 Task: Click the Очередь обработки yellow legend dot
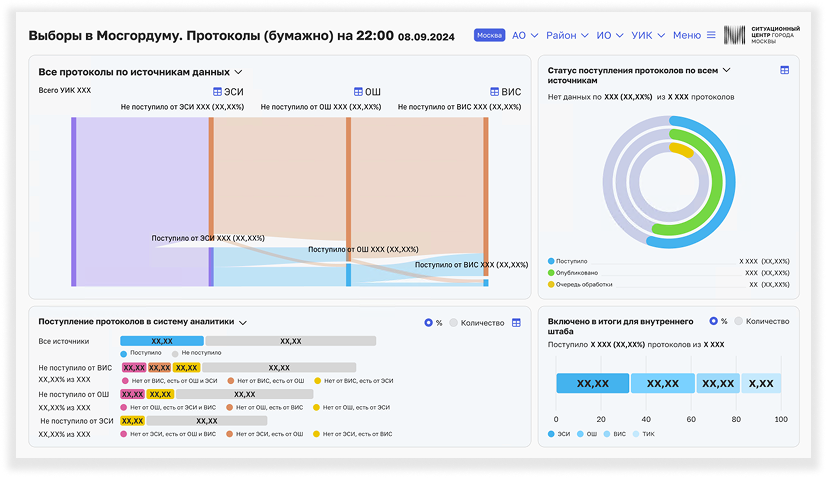pyautogui.click(x=551, y=284)
